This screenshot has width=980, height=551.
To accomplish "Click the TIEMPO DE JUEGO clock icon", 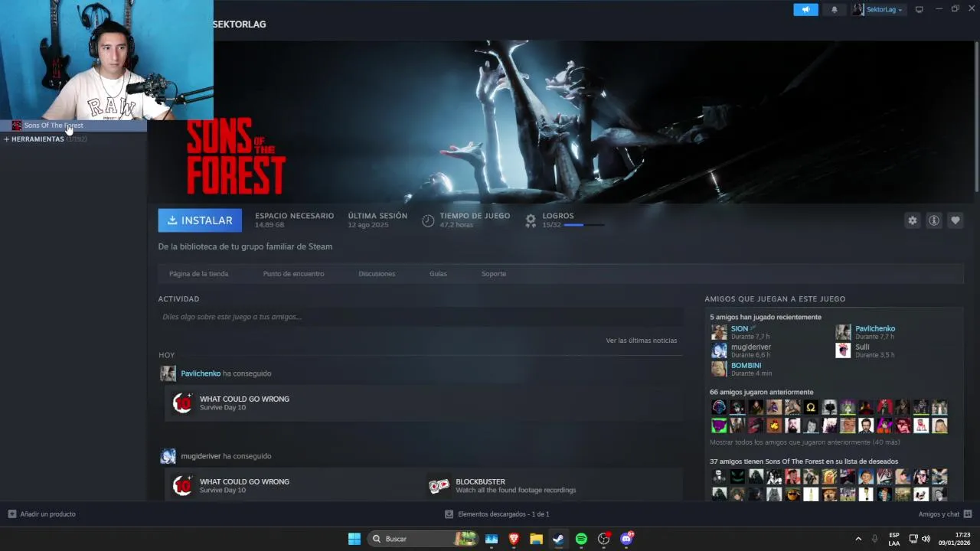I will point(428,220).
